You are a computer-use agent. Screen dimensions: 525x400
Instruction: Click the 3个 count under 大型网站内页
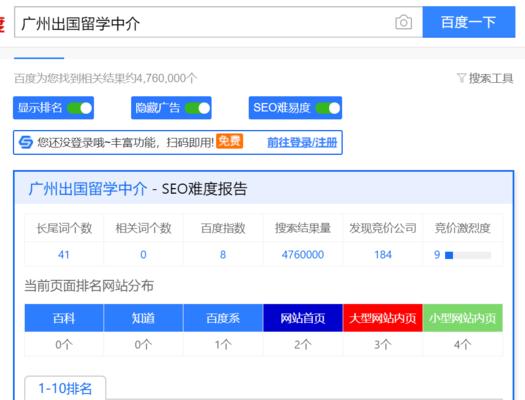pyautogui.click(x=383, y=344)
